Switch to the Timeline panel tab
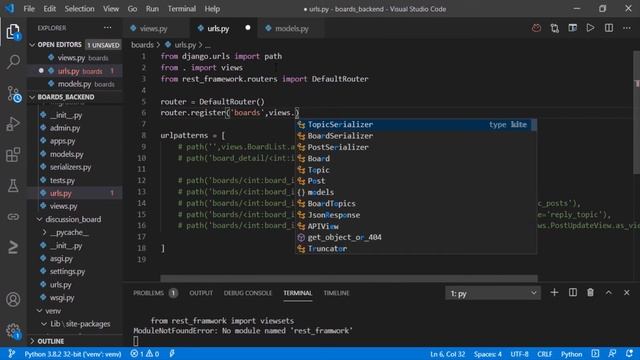 [336, 293]
